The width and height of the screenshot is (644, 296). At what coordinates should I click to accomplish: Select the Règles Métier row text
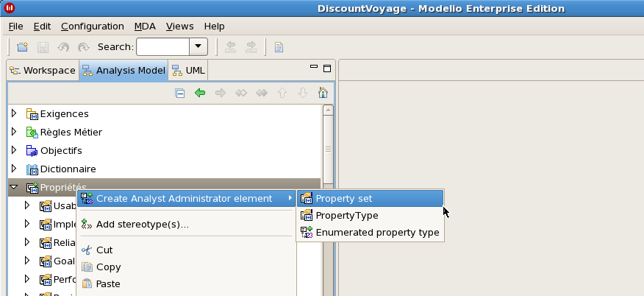tap(71, 133)
